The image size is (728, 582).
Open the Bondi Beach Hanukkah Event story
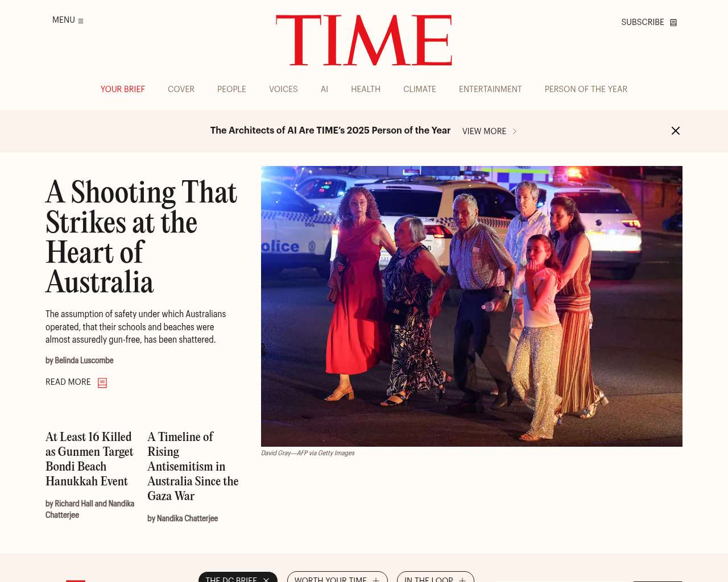point(89,459)
